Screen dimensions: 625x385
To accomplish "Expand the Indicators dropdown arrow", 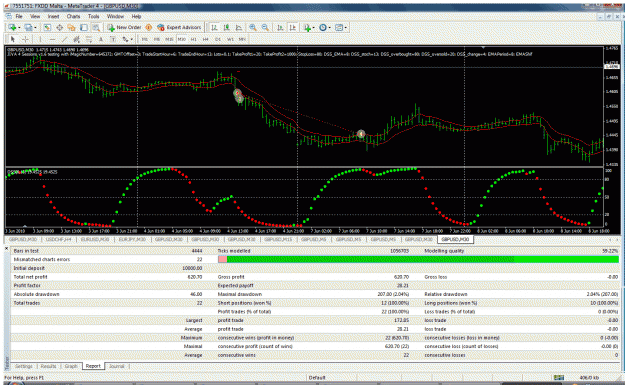I will tap(313, 28).
